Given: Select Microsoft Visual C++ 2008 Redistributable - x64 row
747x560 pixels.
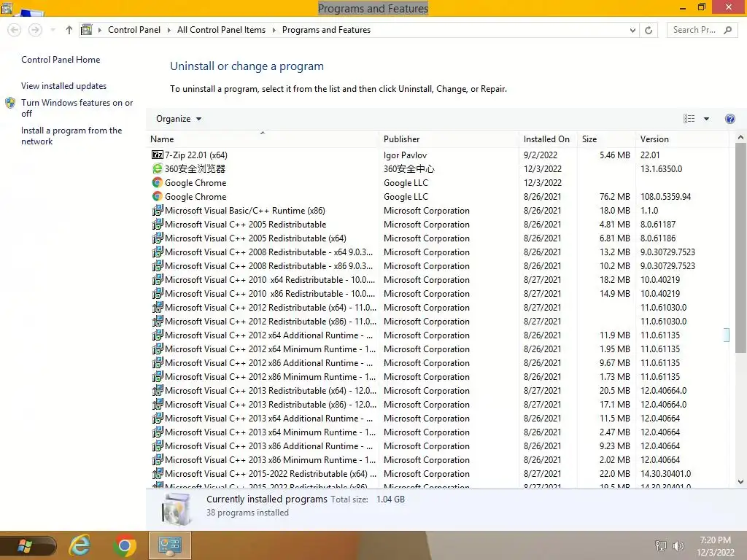Looking at the screenshot, I should [438, 252].
